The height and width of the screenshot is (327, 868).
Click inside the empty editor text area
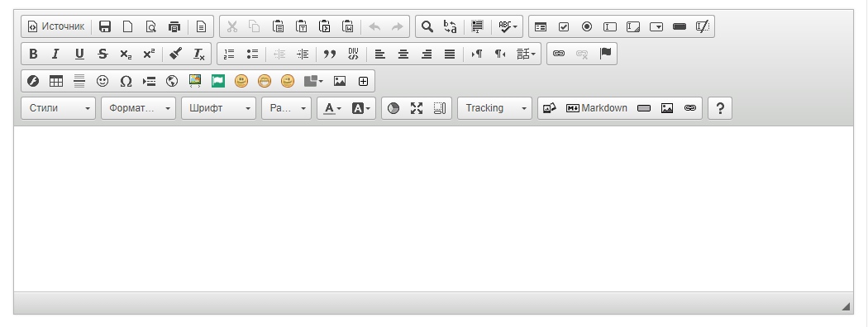pos(433,209)
